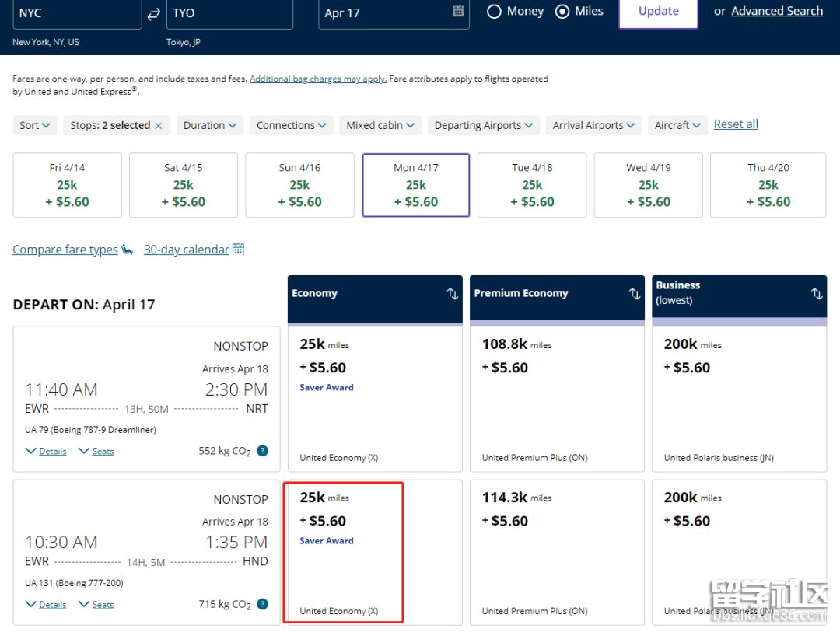Open the departure date calendar picker

[x=458, y=11]
